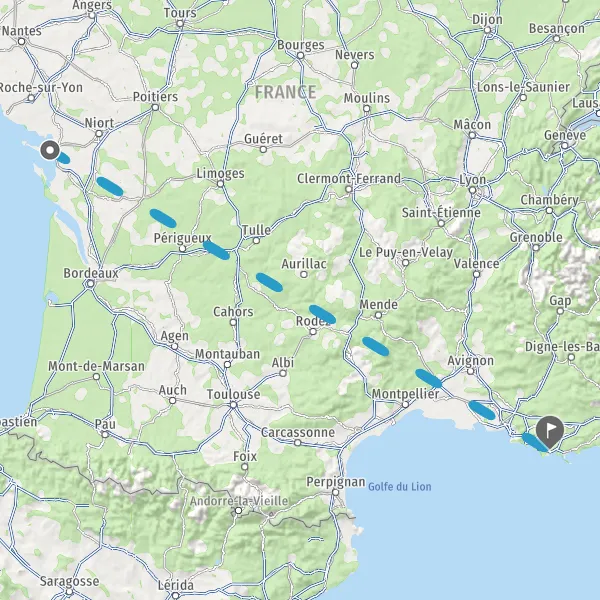Select the Perpignan city marker
The height and width of the screenshot is (600, 600).
pos(335,492)
